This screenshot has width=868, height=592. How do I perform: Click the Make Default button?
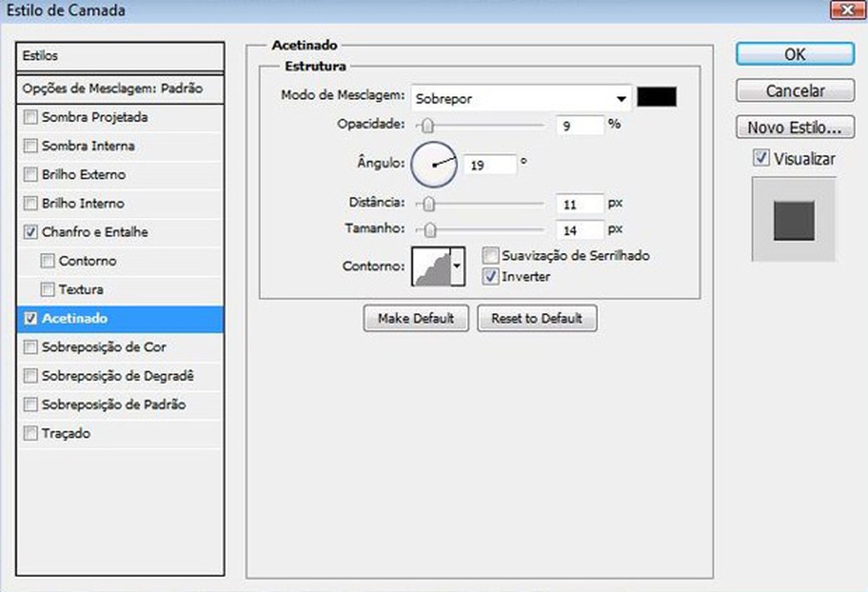(x=415, y=318)
